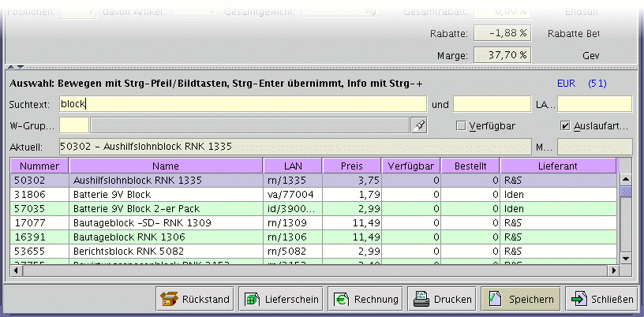Viewport: 644px width, 317px height.
Task: Print using the Drucken button
Action: pos(444,299)
